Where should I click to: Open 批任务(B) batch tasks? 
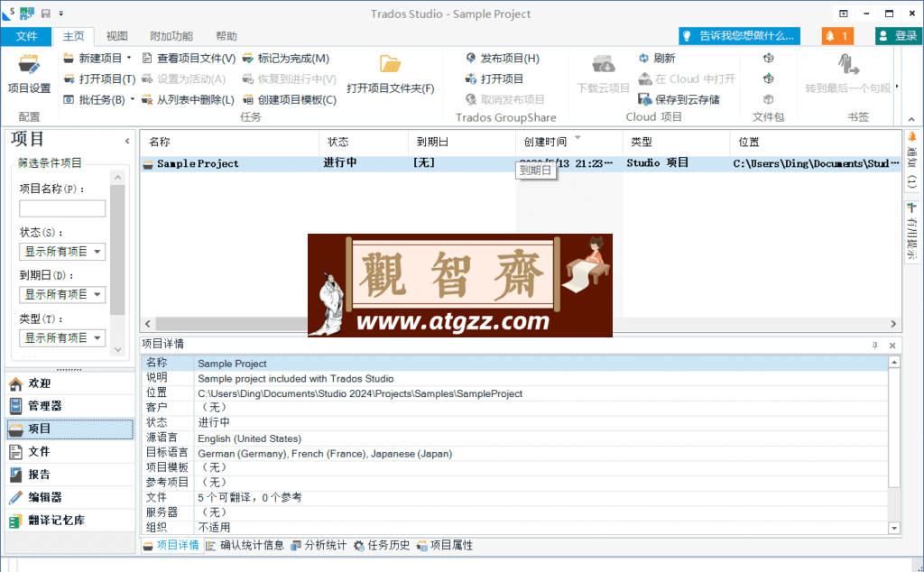coord(94,99)
